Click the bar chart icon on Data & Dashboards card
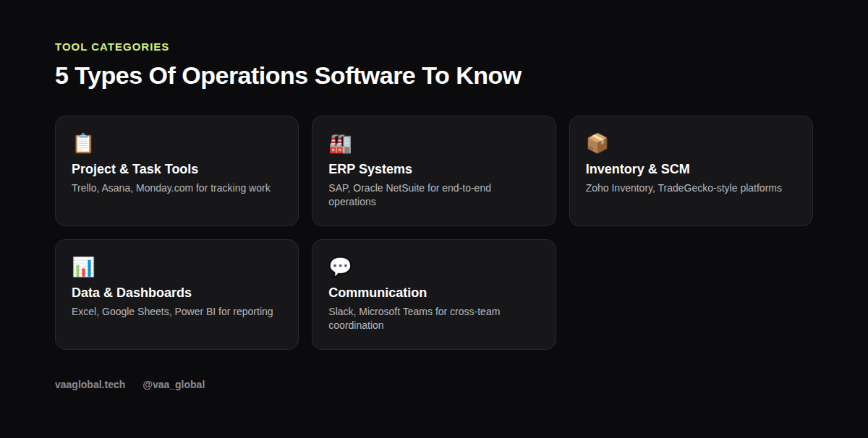The width and height of the screenshot is (868, 438). [x=83, y=267]
